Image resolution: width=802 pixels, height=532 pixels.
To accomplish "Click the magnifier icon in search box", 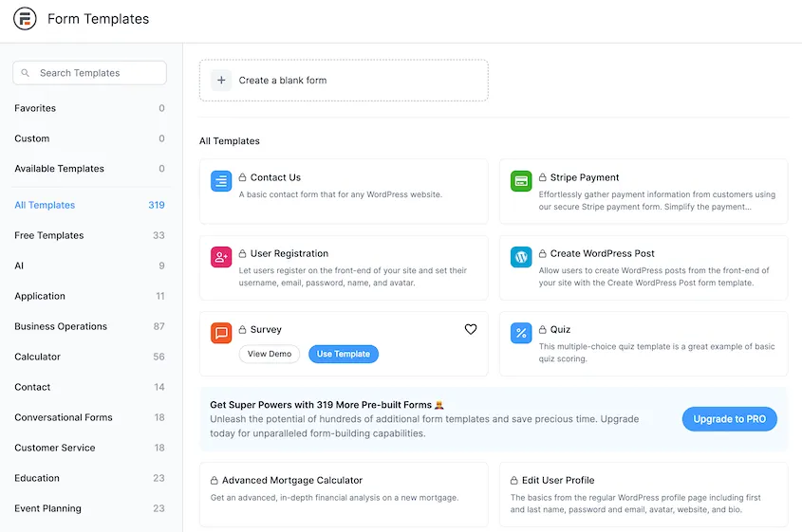I will coord(25,73).
